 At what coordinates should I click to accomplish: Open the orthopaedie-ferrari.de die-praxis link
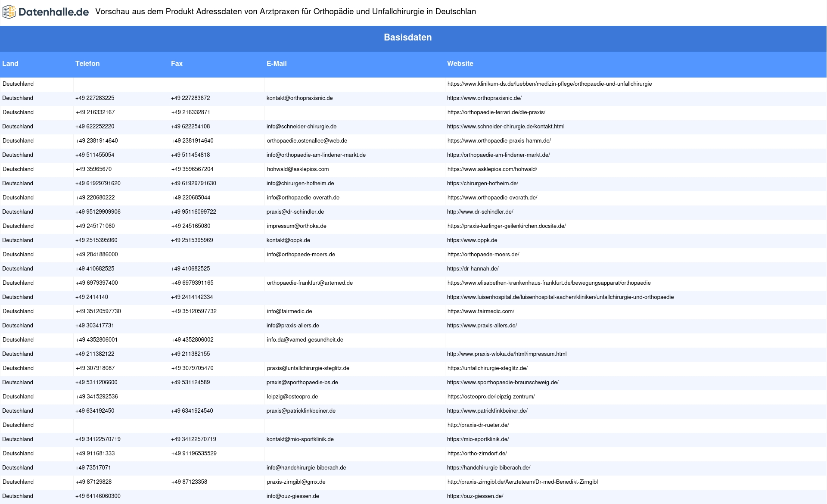pyautogui.click(x=496, y=112)
